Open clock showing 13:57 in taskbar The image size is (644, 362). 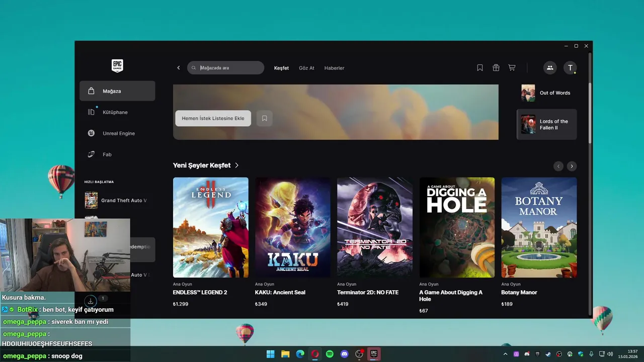(x=628, y=354)
